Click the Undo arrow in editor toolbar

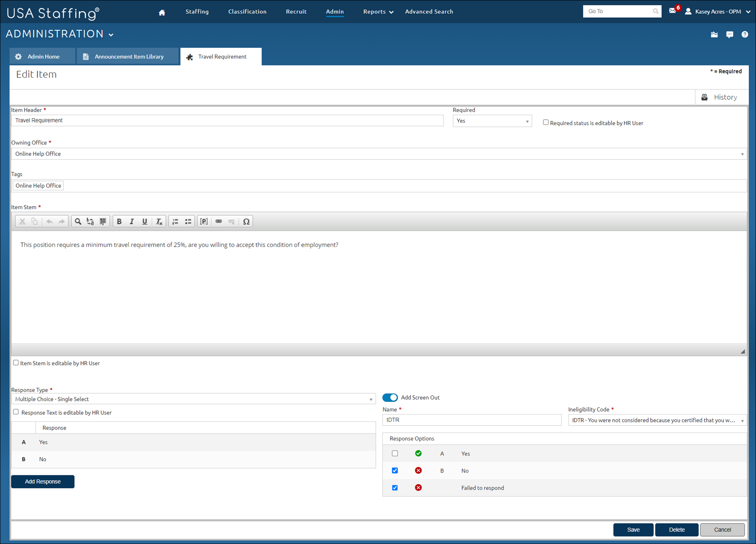pos(49,221)
